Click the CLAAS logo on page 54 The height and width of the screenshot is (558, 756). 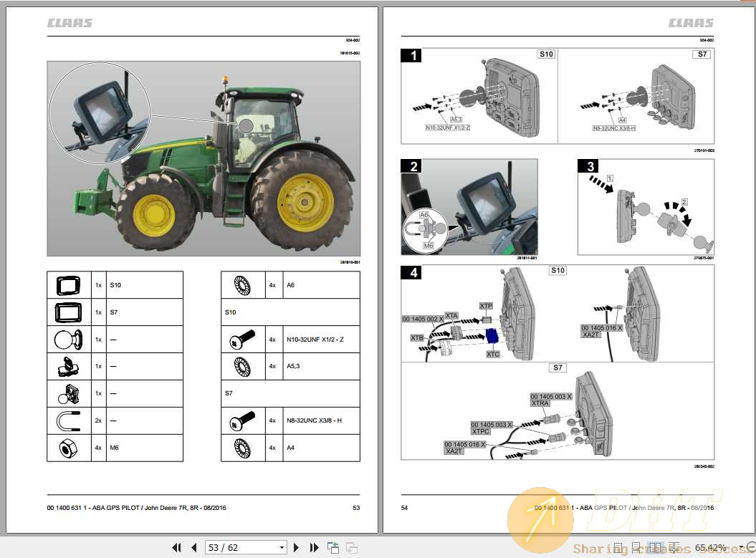tap(691, 23)
